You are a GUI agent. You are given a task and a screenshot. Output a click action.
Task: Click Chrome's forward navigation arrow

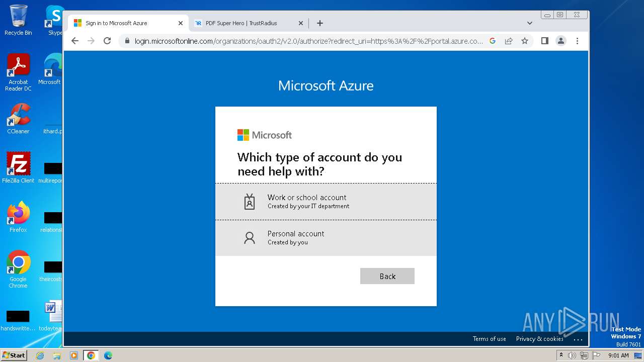(x=91, y=41)
